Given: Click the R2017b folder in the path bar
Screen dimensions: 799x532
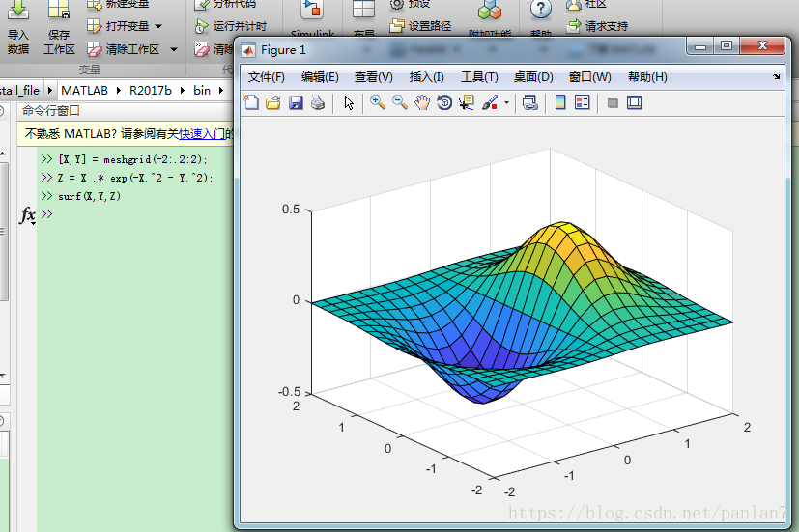Looking at the screenshot, I should click(x=150, y=90).
